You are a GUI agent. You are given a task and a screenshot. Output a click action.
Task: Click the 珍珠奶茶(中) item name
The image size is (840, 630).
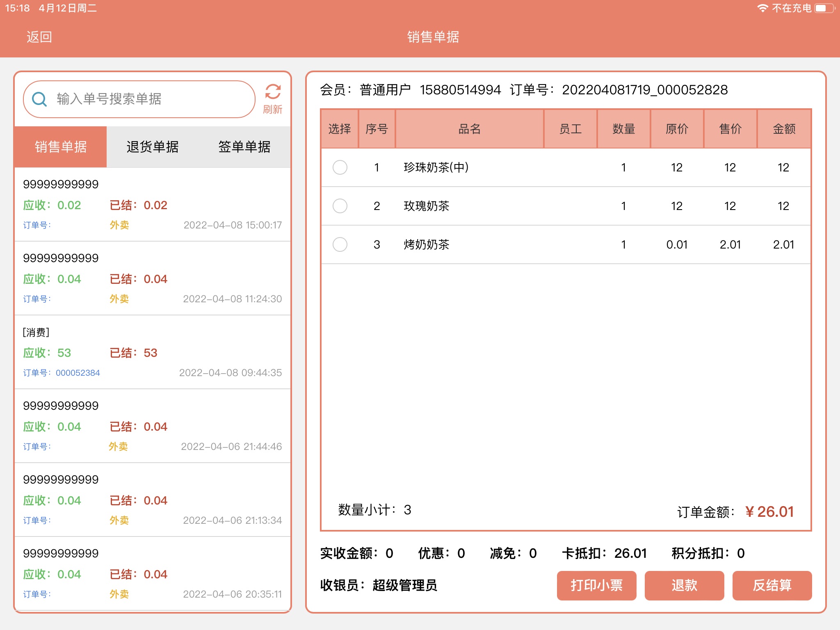click(436, 167)
